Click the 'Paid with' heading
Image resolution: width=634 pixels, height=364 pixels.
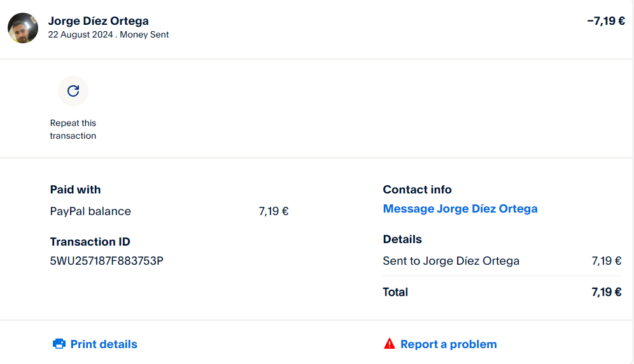[75, 190]
